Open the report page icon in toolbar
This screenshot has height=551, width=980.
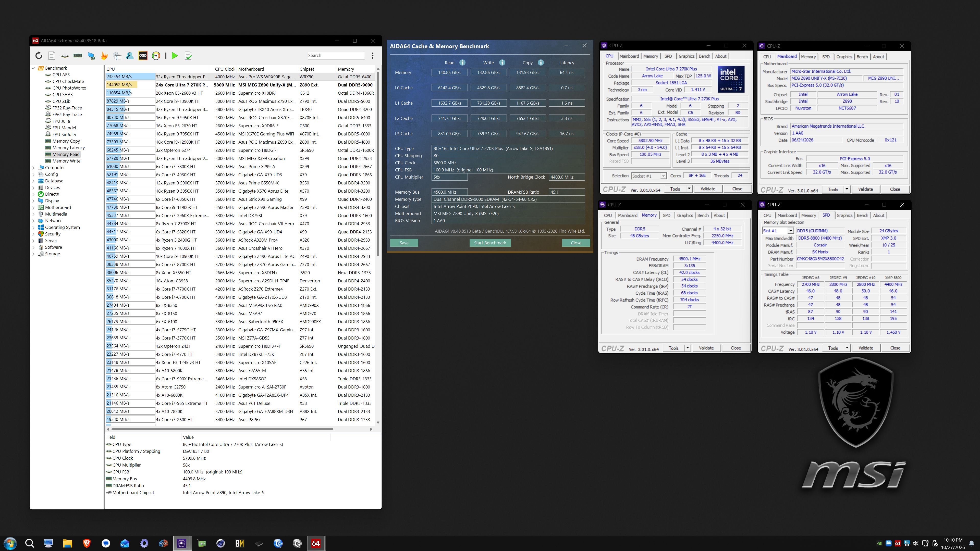(x=52, y=56)
